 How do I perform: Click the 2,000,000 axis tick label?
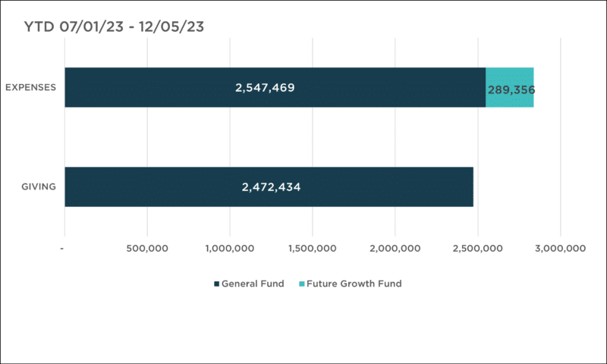(x=395, y=248)
